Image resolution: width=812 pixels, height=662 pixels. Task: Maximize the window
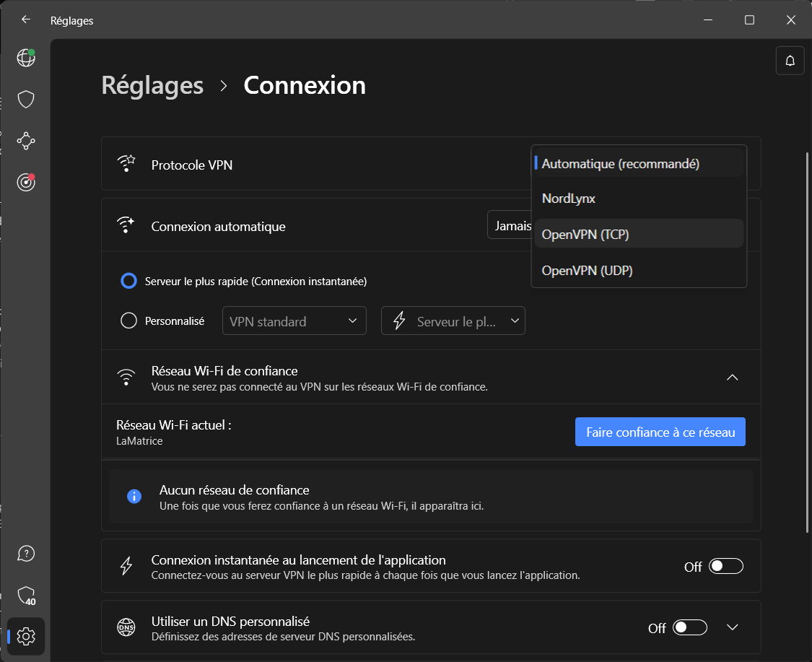tap(749, 19)
